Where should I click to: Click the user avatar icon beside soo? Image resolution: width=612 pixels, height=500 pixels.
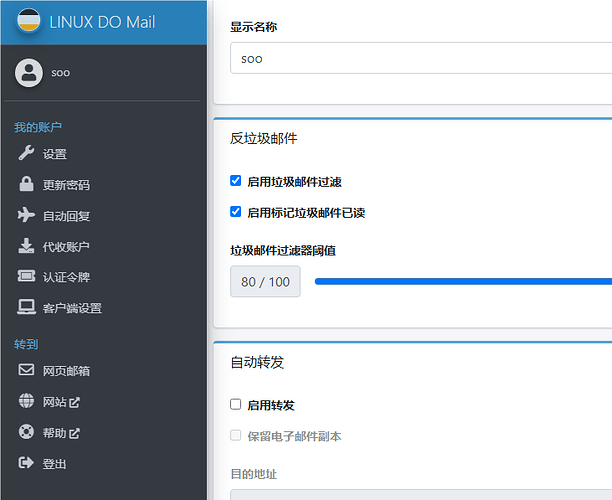(x=29, y=73)
